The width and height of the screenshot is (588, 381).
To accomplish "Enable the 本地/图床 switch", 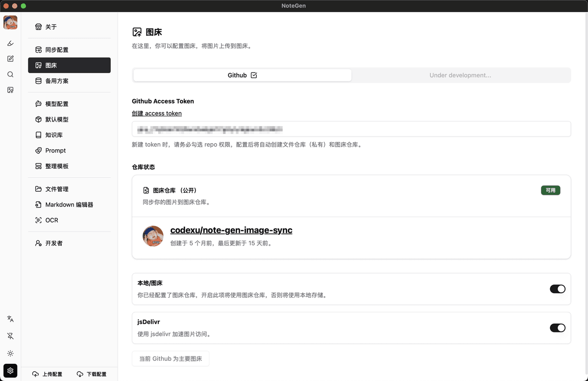I will (x=558, y=289).
